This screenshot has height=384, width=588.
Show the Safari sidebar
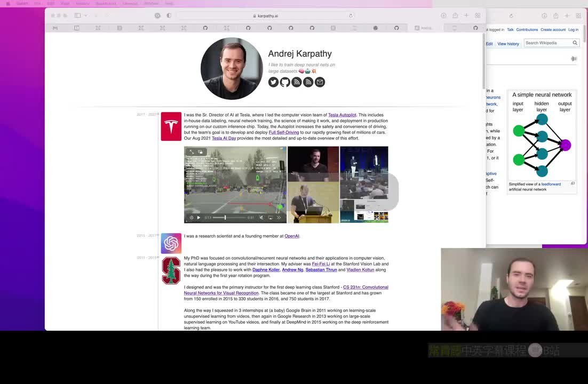pyautogui.click(x=77, y=15)
